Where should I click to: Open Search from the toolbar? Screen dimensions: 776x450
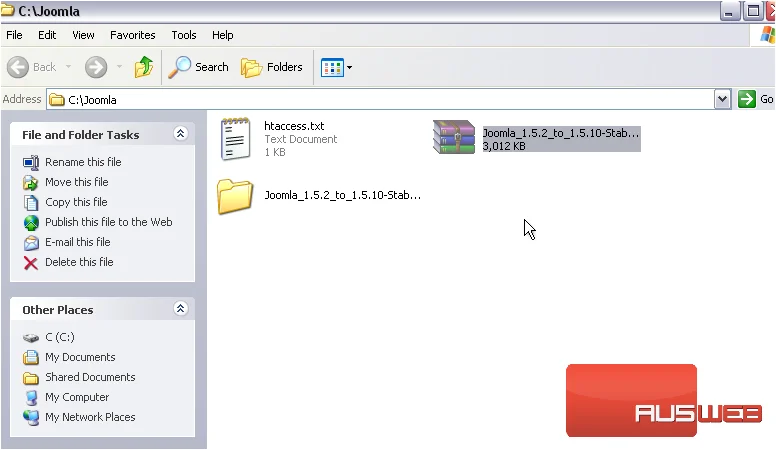[x=199, y=67]
